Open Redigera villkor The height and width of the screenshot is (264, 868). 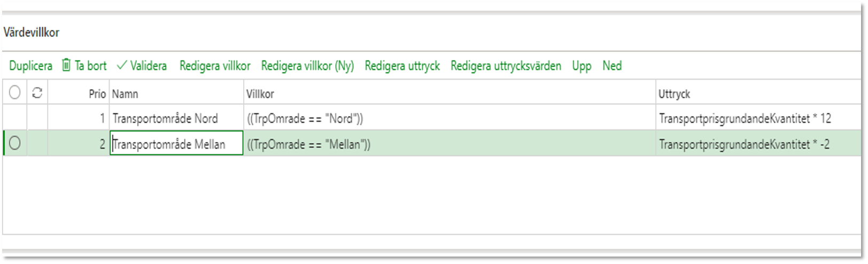pyautogui.click(x=215, y=66)
